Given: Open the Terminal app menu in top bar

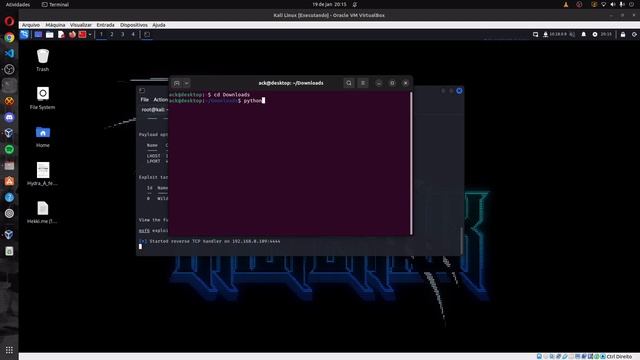Looking at the screenshot, I should coord(55,4).
